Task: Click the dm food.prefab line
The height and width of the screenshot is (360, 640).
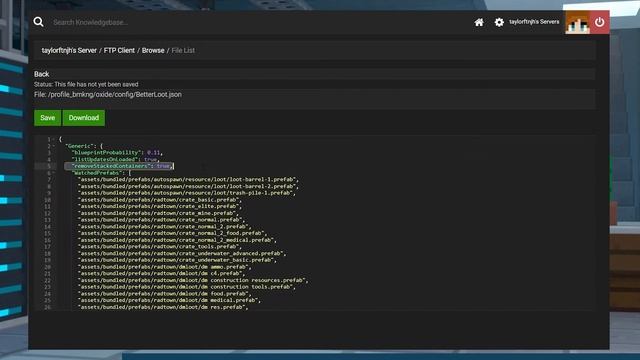Action: coord(164,293)
